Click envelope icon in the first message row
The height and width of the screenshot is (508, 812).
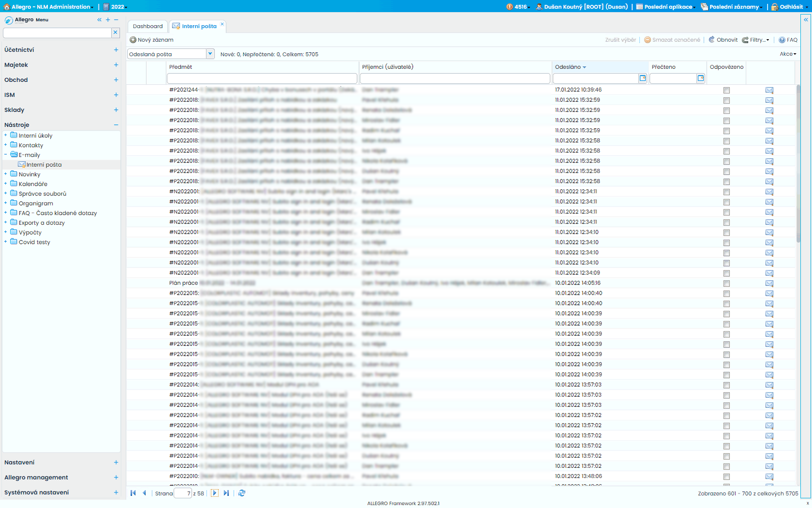[769, 90]
